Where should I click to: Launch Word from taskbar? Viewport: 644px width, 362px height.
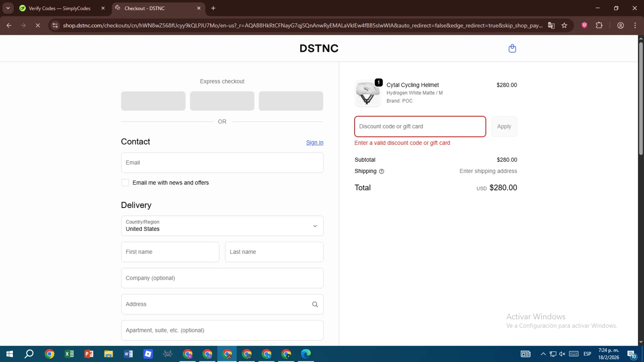(128, 354)
